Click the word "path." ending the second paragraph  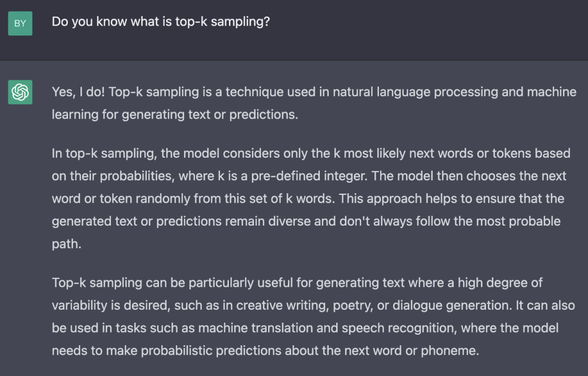(66, 244)
